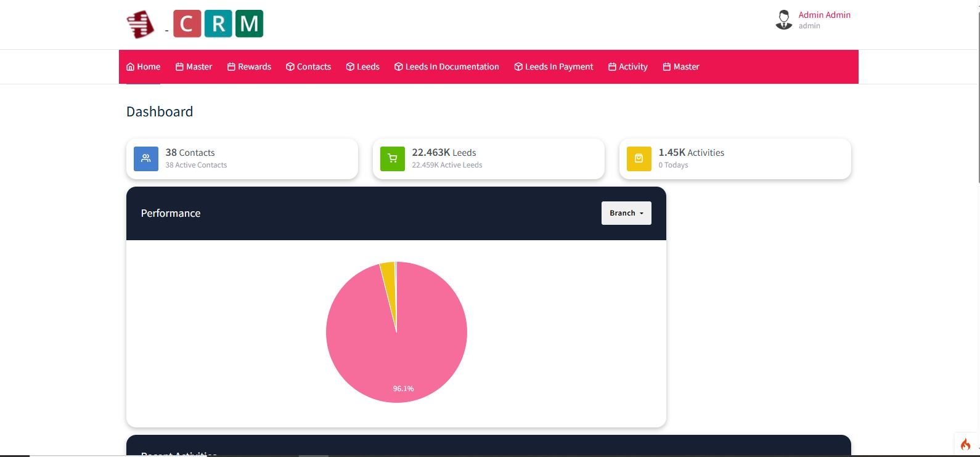Click the Admin Admin username link

tap(824, 15)
